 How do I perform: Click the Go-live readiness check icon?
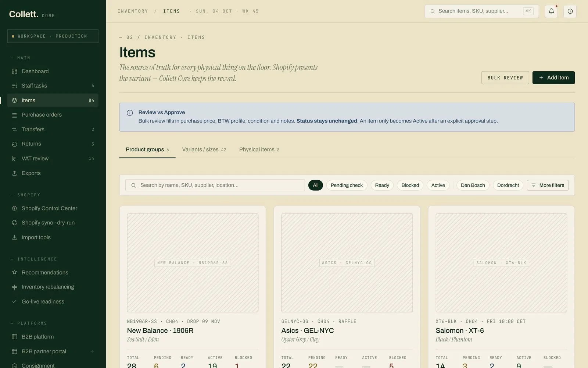tap(14, 301)
